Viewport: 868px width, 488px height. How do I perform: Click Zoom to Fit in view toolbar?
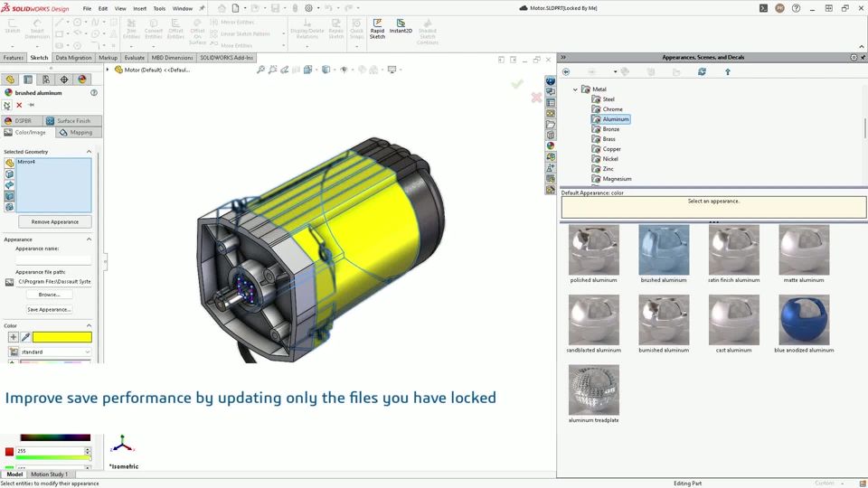click(x=260, y=70)
